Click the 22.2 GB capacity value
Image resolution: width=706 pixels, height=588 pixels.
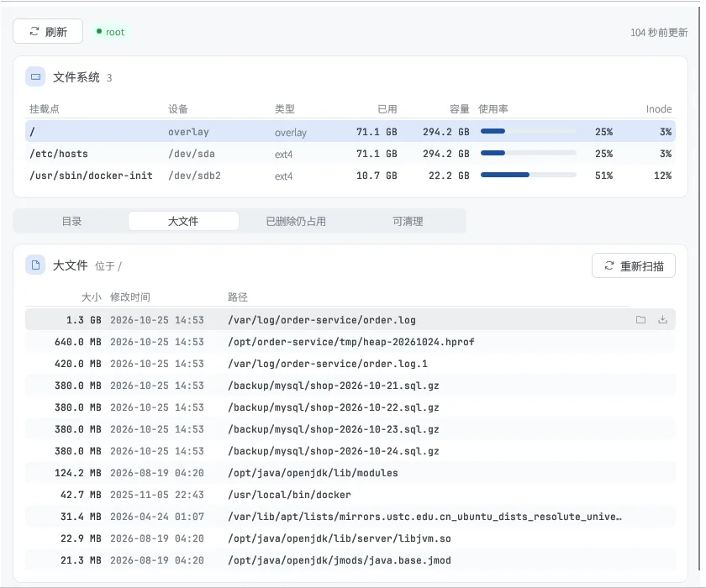(449, 176)
